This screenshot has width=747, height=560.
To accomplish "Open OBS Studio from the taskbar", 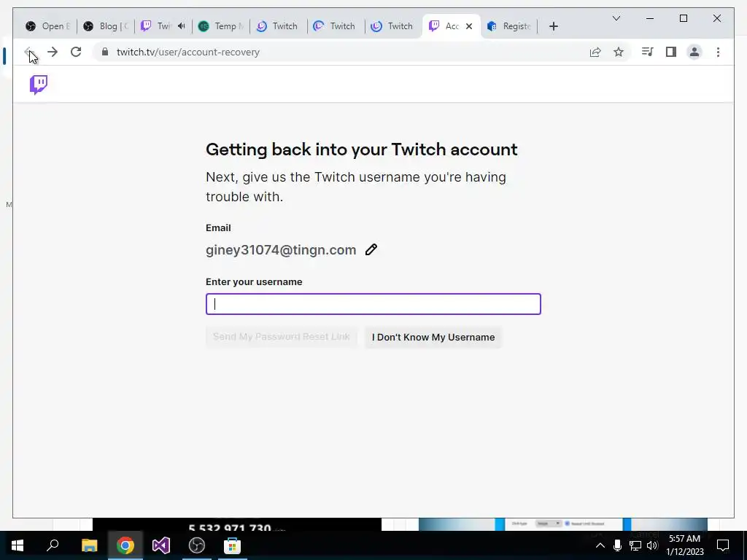I will tap(197, 545).
